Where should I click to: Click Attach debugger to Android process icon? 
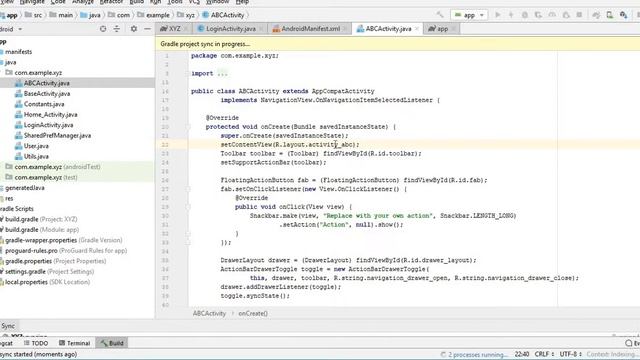click(x=566, y=15)
